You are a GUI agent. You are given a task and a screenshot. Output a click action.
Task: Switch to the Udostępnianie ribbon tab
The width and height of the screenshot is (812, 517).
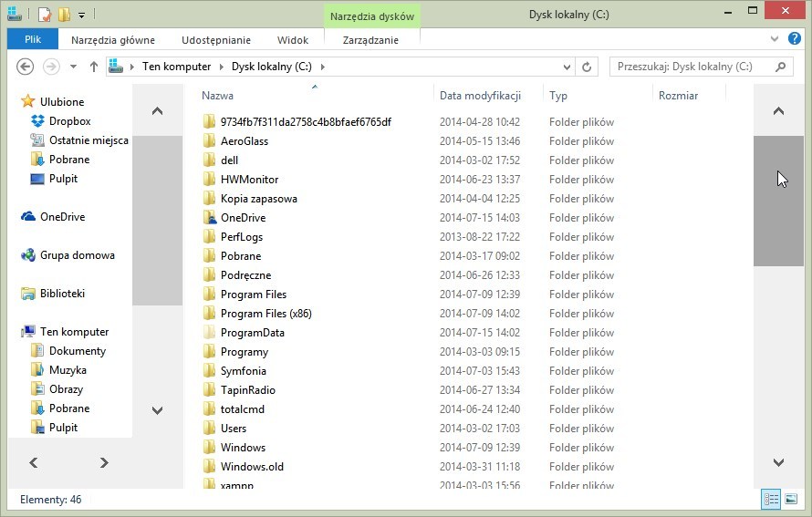[x=216, y=40]
